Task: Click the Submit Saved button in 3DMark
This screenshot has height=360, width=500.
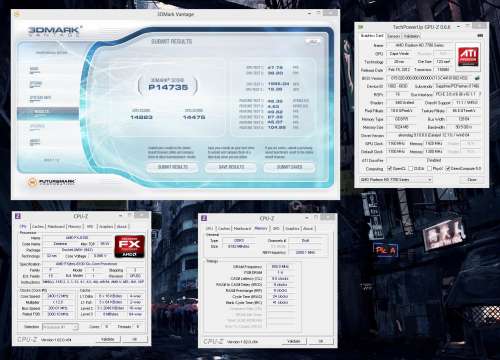Action: click(x=289, y=167)
